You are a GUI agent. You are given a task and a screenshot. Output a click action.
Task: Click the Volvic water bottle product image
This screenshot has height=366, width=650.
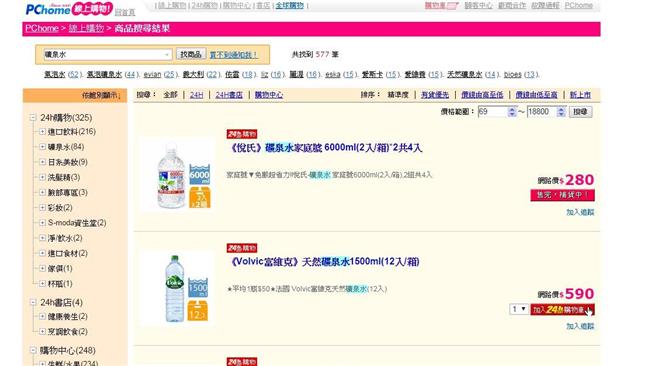pyautogui.click(x=178, y=288)
